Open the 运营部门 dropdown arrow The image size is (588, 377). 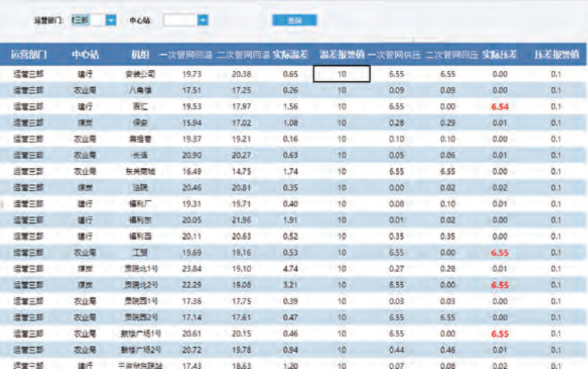(x=112, y=20)
